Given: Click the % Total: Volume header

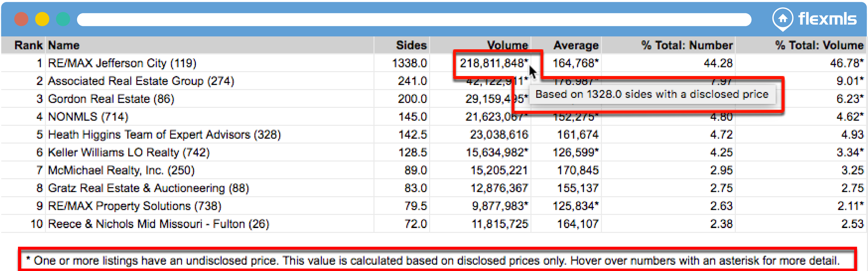Looking at the screenshot, I should pos(819,45).
